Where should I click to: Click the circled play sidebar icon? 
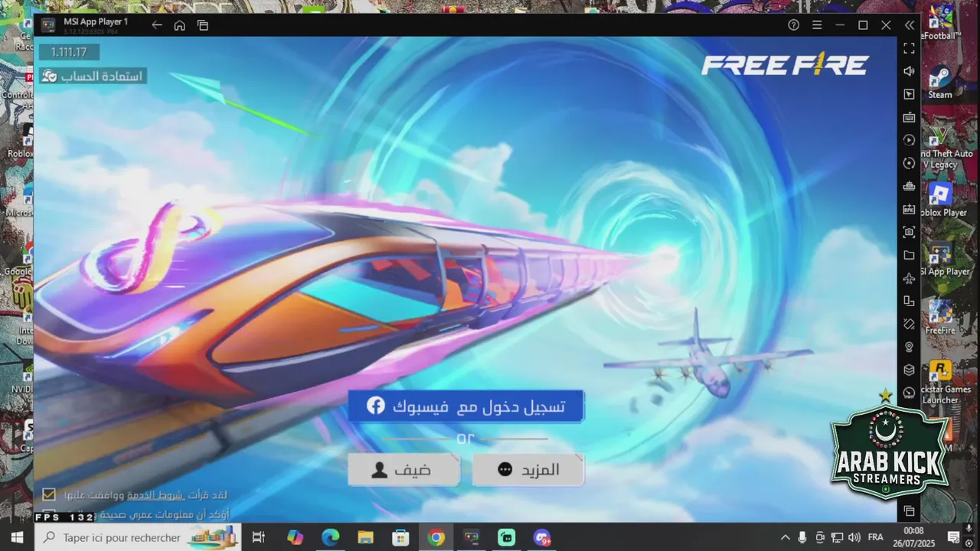coord(909,140)
